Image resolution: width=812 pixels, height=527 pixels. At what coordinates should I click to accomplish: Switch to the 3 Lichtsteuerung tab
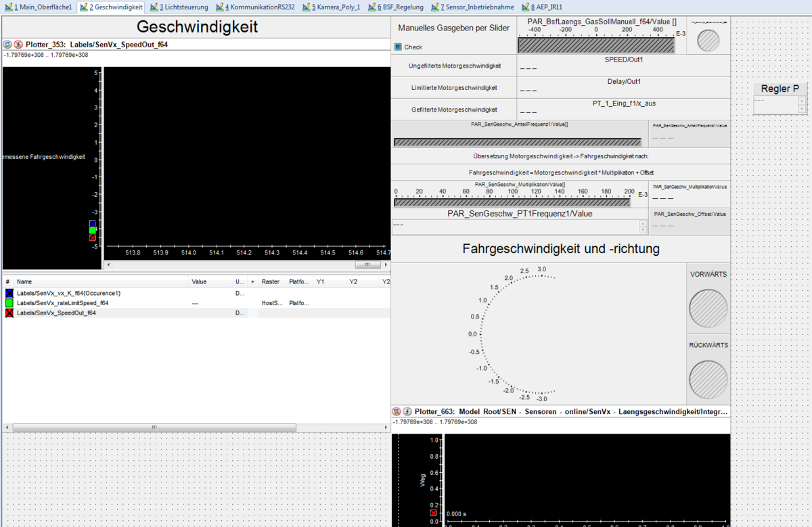(x=179, y=7)
